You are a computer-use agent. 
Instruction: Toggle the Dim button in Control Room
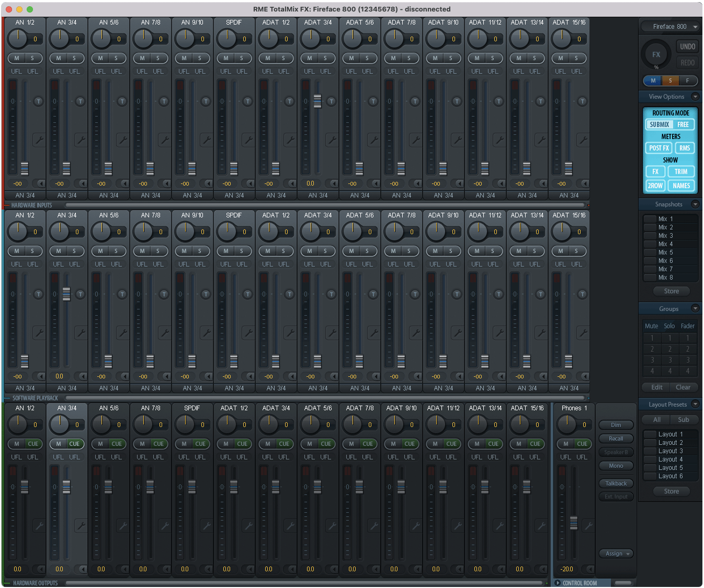pos(616,425)
